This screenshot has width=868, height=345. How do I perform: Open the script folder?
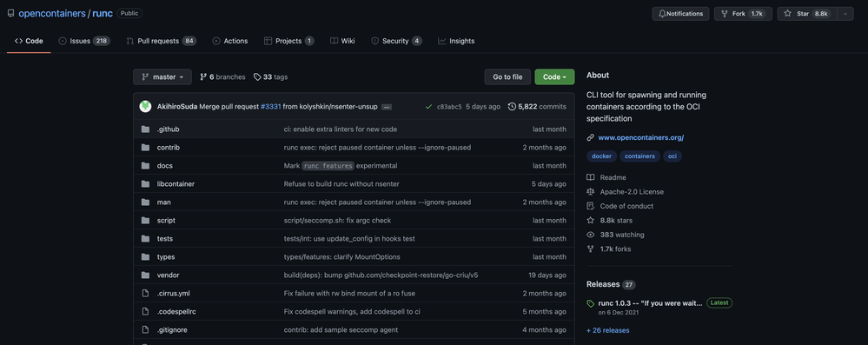tap(166, 221)
